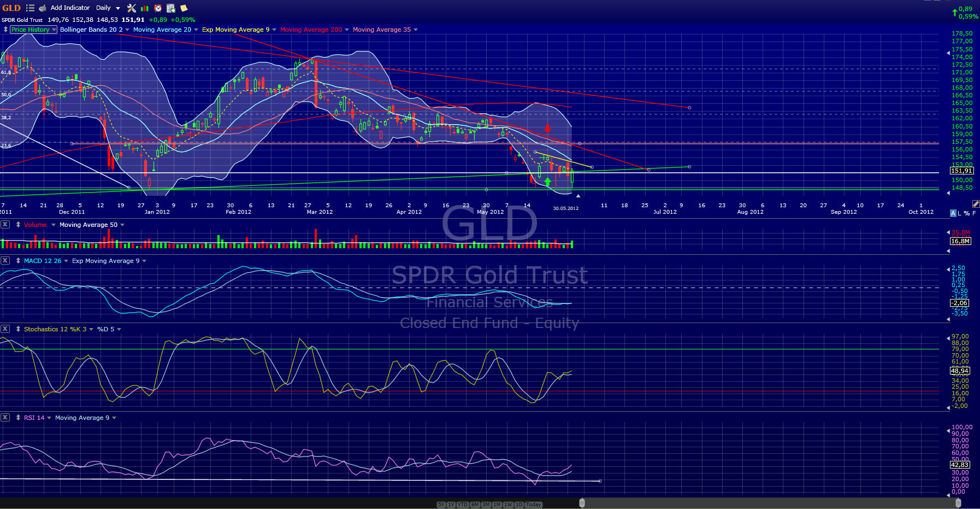
Task: Set chart range to 3M
Action: tap(486, 505)
